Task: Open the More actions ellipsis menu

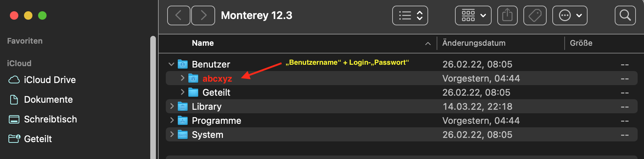Action: coord(570,15)
